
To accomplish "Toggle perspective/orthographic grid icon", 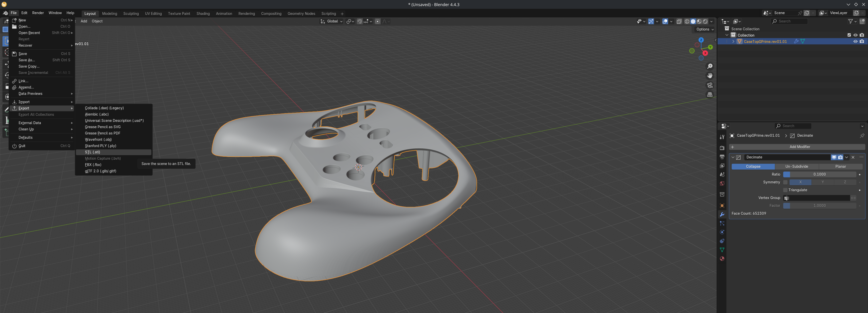I will (710, 95).
